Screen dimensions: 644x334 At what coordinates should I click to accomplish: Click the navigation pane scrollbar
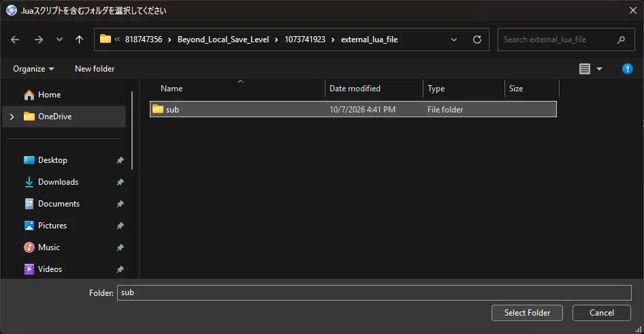132,130
